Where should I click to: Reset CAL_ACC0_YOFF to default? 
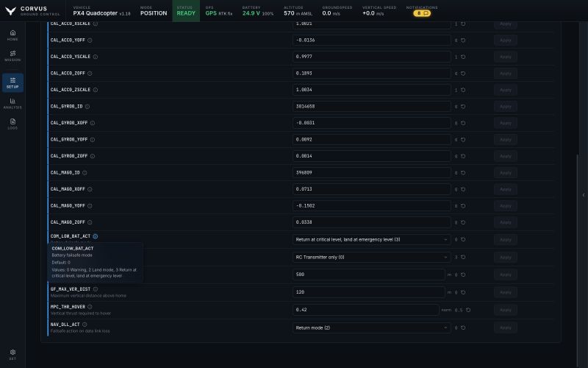tap(463, 40)
